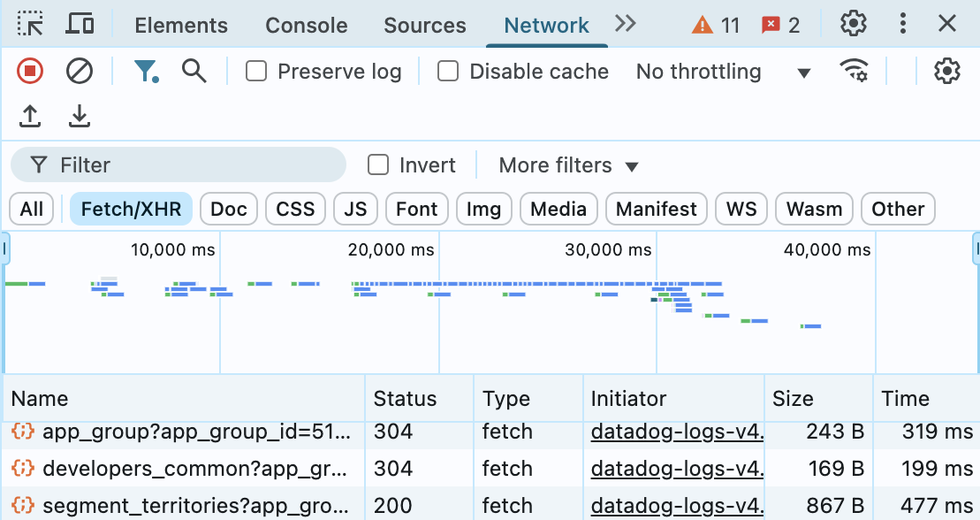Stop recording network log
This screenshot has width=980, height=520.
(30, 71)
